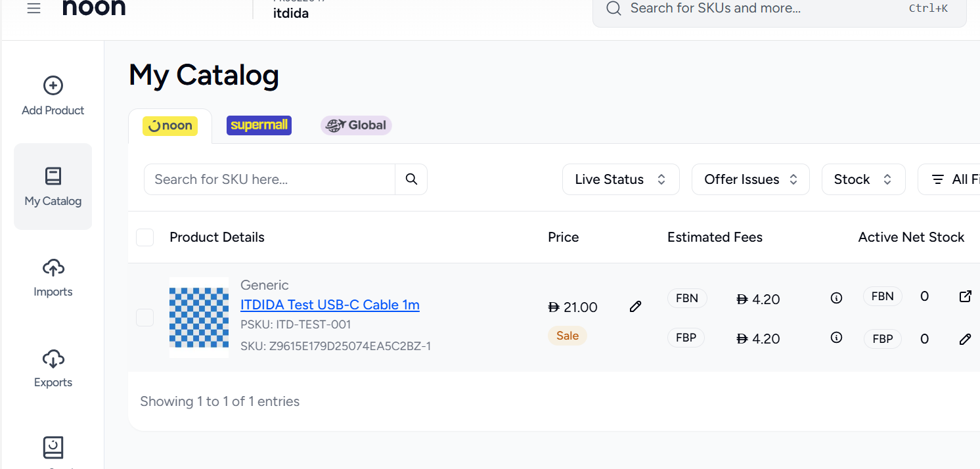Open the checkered product thumbnail
Screen dimensions: 980x469
click(x=199, y=317)
